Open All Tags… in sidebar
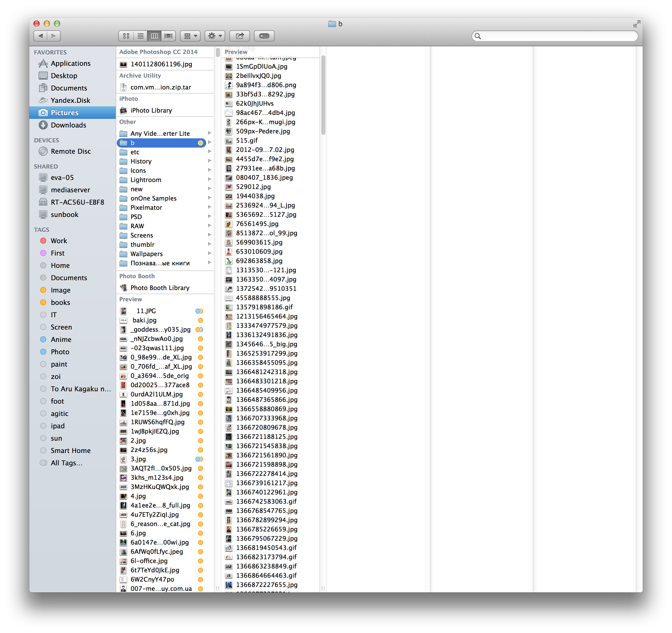The width and height of the screenshot is (672, 633). pos(66,463)
